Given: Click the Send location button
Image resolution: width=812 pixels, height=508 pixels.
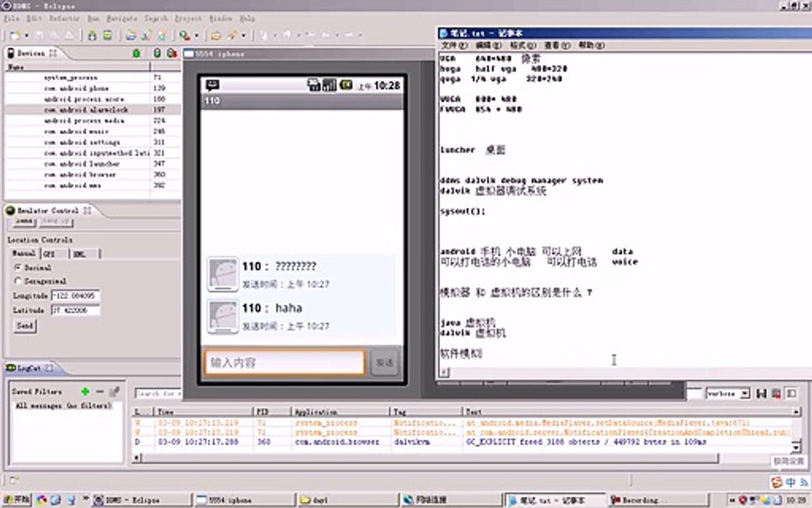Looking at the screenshot, I should pos(25,326).
